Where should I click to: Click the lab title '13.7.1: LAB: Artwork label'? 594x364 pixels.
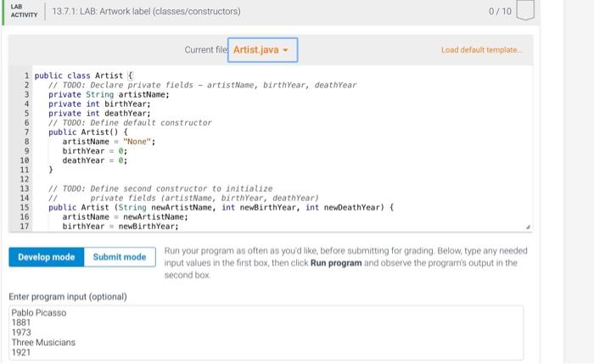pos(146,11)
